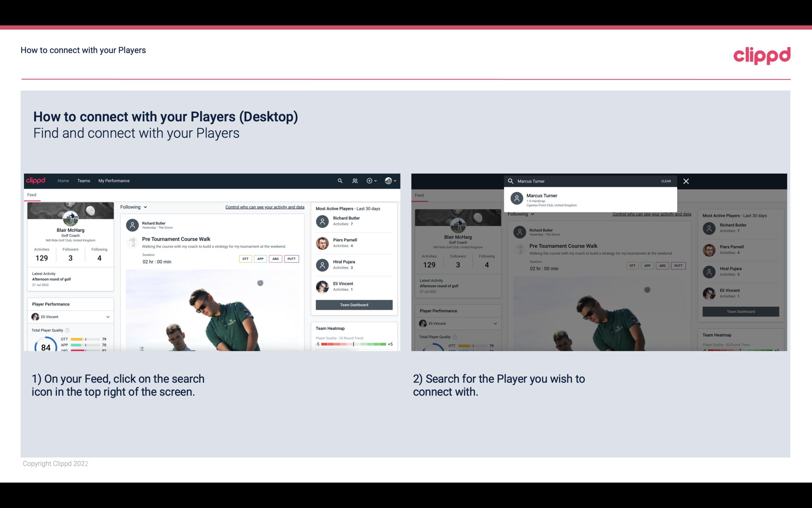
Task: Click the Teams navigation icon
Action: pos(84,180)
